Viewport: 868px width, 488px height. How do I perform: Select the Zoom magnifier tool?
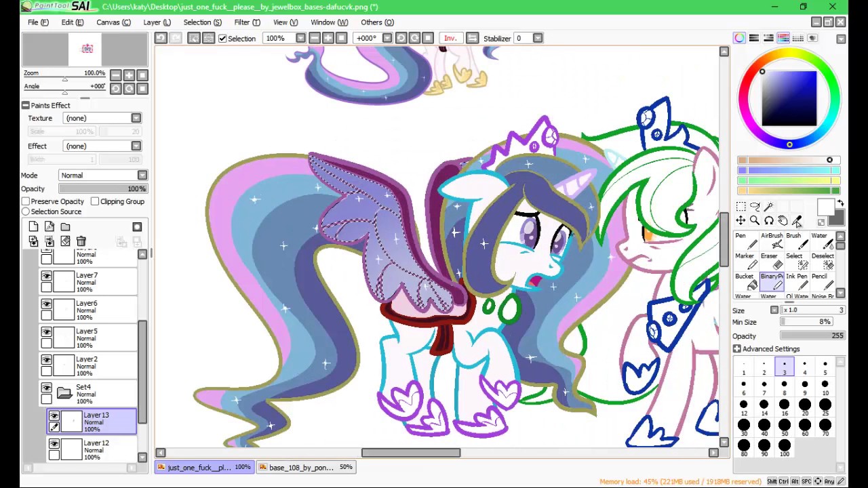coord(755,221)
